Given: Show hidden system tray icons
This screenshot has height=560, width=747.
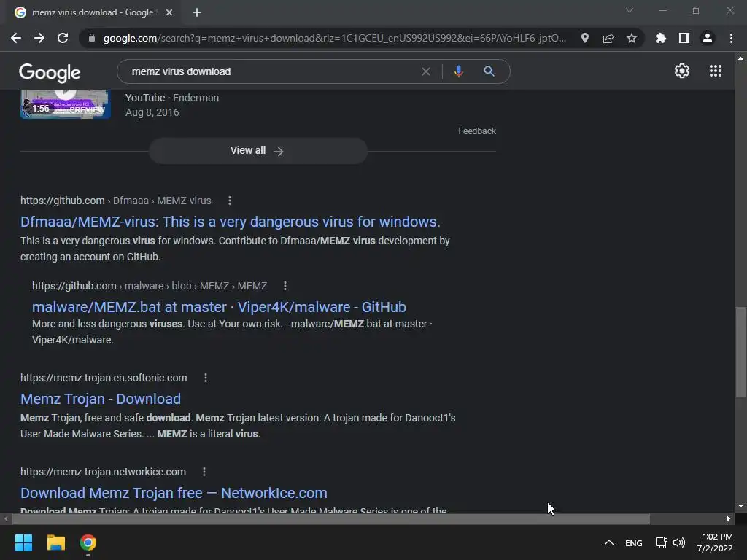Looking at the screenshot, I should [609, 542].
